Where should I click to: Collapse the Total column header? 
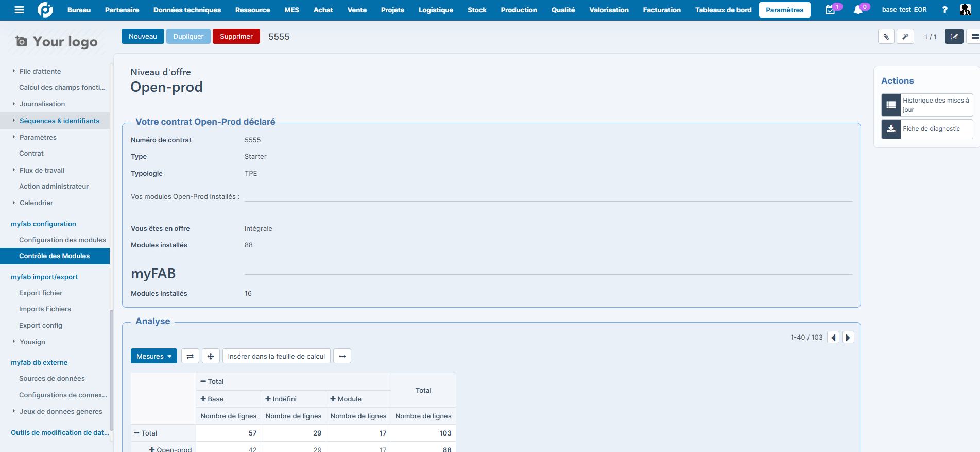203,381
